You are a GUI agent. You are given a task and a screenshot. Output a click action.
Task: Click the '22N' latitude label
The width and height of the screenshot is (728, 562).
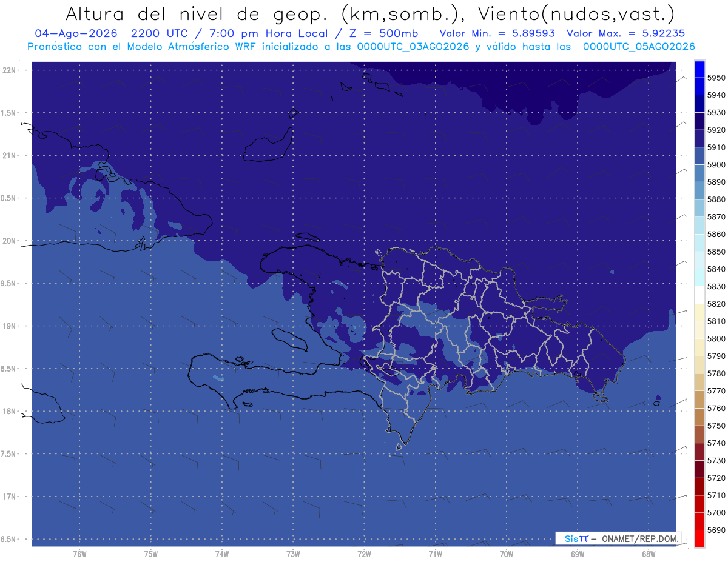9,70
